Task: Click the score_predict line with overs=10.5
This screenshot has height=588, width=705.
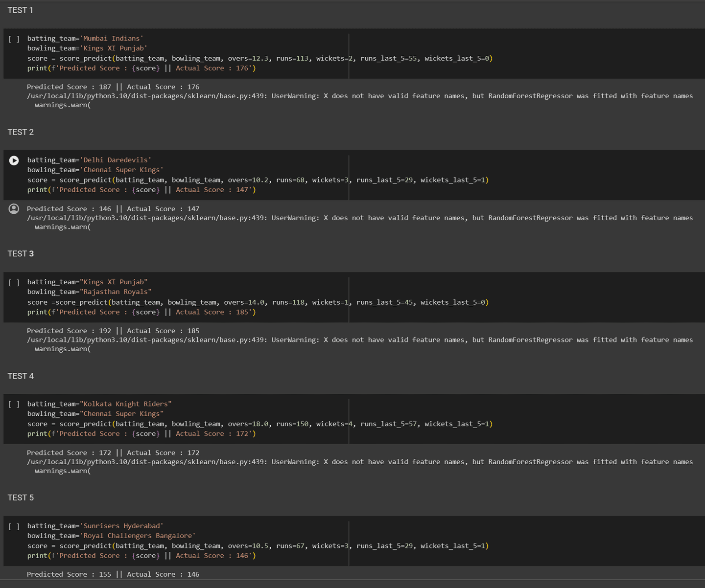Action: pyautogui.click(x=258, y=546)
